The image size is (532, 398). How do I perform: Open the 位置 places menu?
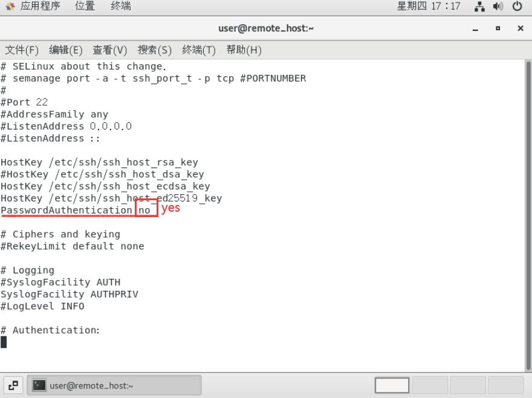[x=85, y=6]
